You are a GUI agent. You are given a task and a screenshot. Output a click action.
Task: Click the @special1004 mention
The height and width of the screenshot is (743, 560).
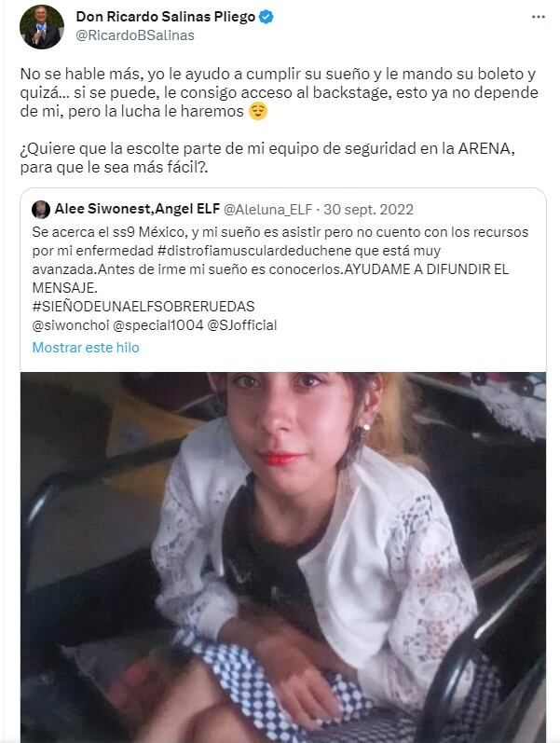[157, 325]
